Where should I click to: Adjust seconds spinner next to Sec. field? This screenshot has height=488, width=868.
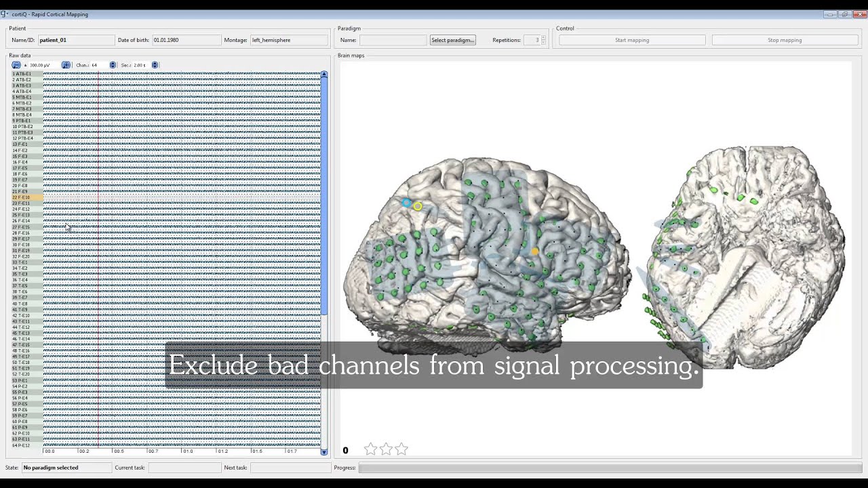[155, 65]
